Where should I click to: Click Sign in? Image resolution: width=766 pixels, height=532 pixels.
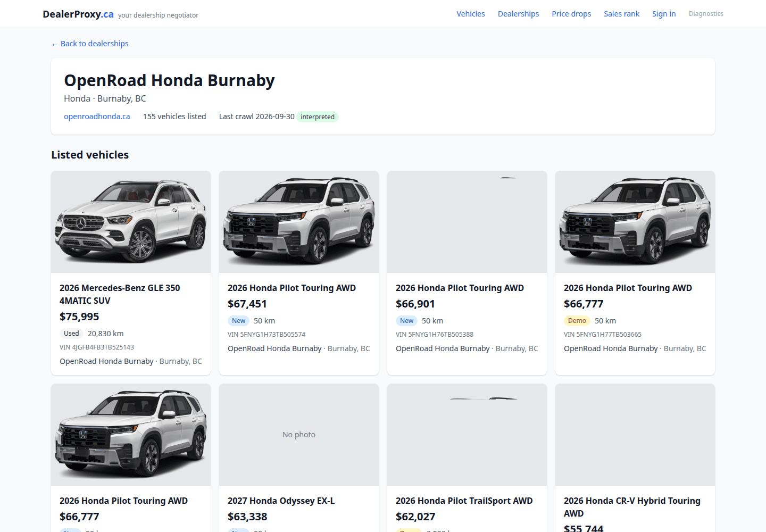(x=664, y=14)
